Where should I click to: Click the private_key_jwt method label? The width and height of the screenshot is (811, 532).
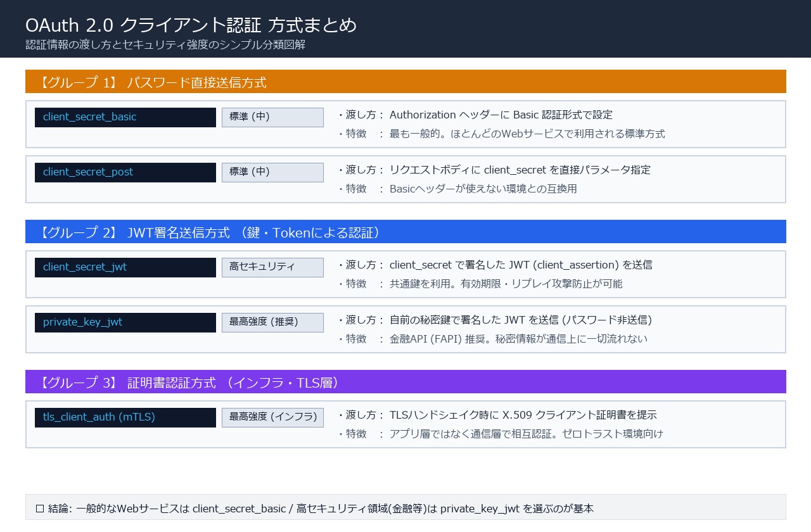pos(125,322)
